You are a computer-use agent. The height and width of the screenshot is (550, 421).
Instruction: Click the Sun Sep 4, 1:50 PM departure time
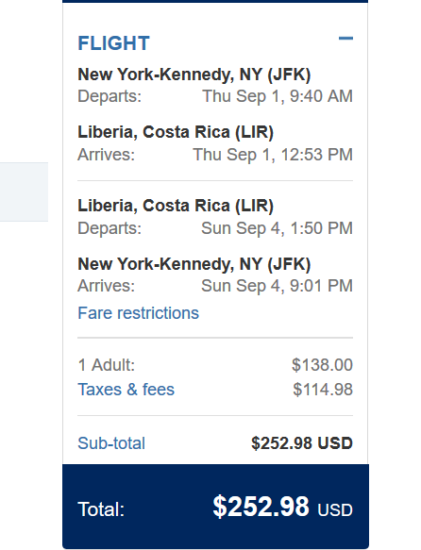click(277, 228)
